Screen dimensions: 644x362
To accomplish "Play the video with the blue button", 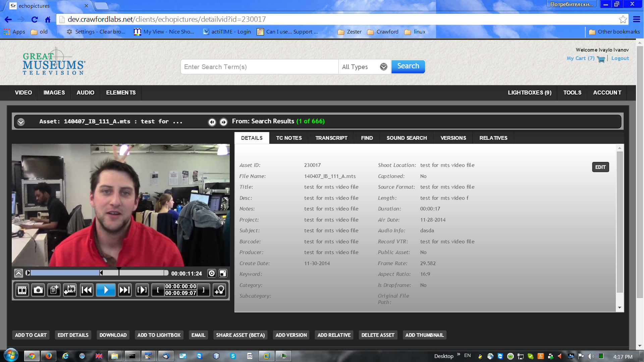I will pyautogui.click(x=106, y=290).
